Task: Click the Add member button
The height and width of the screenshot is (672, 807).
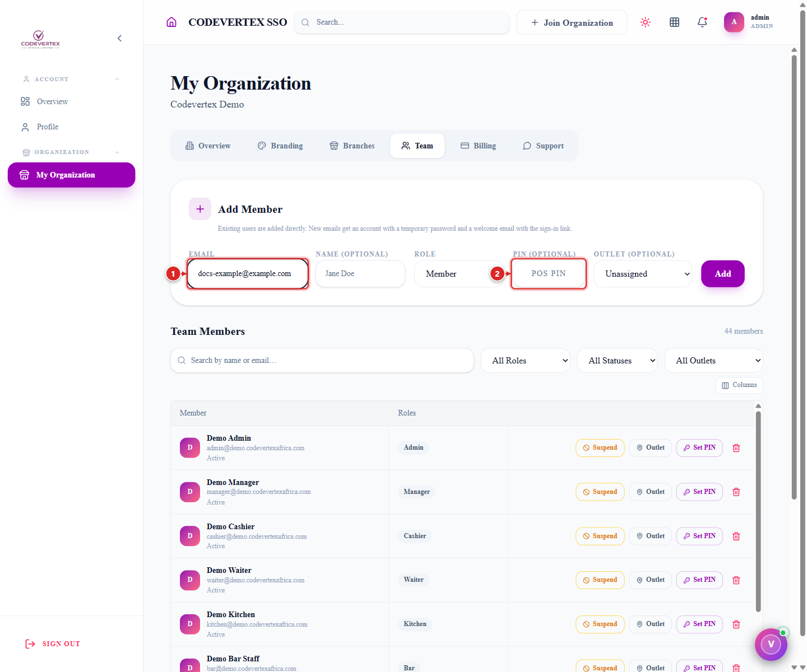Action: pos(723,274)
